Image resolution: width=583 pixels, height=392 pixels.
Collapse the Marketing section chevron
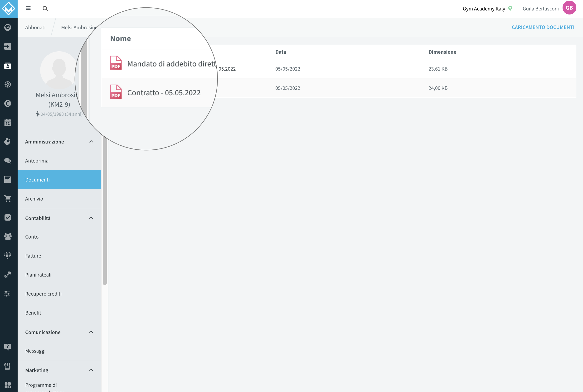[x=91, y=370]
